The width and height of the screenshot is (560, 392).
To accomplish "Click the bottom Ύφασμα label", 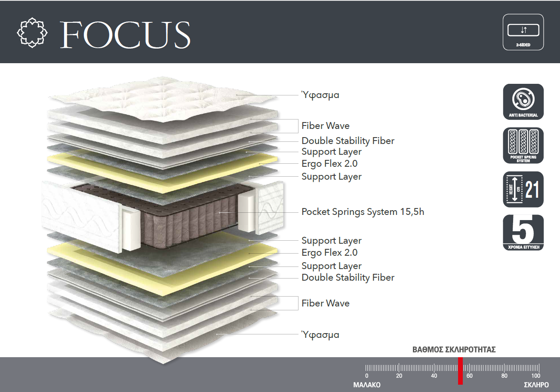I will (x=320, y=334).
